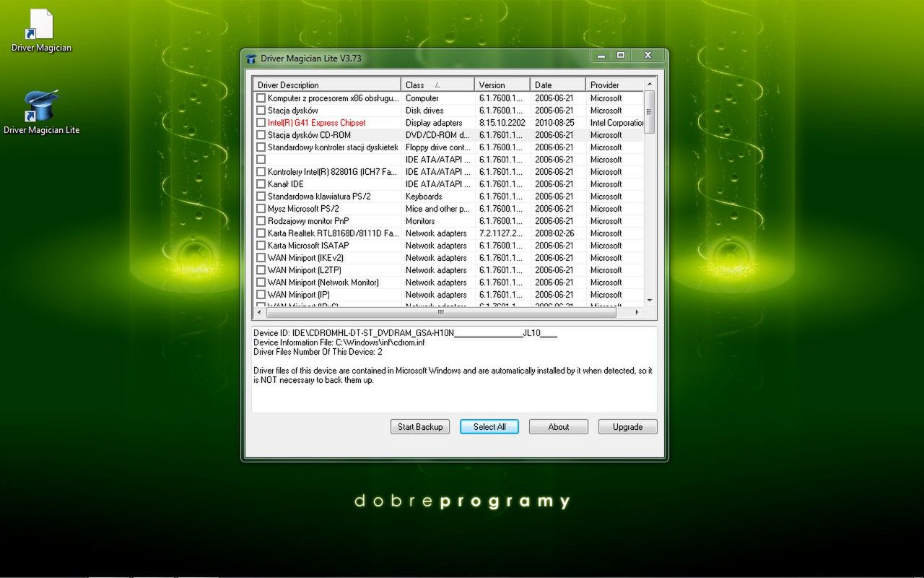Tick the Mysz Microsoft PS/2 checkbox

[261, 209]
